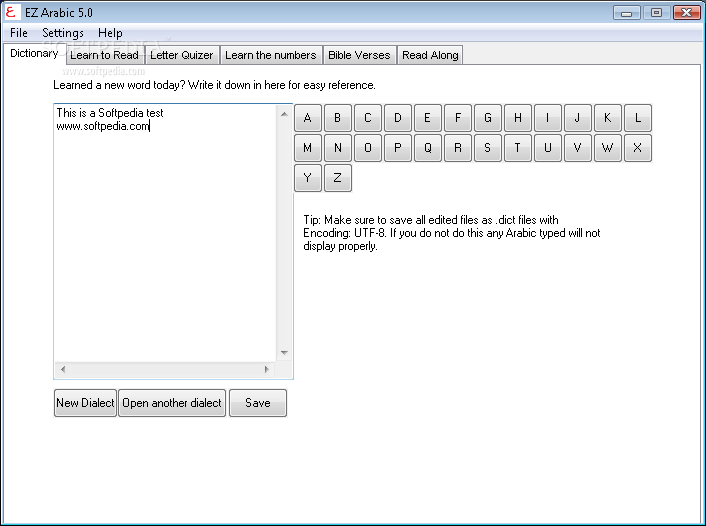Choose the letter D button
Screen dimensions: 706x526
398,118
